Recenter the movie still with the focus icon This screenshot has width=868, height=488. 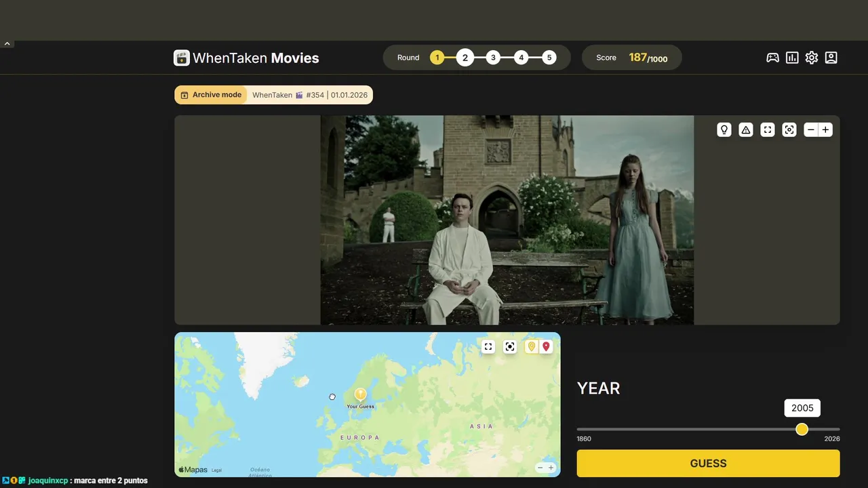tap(789, 129)
